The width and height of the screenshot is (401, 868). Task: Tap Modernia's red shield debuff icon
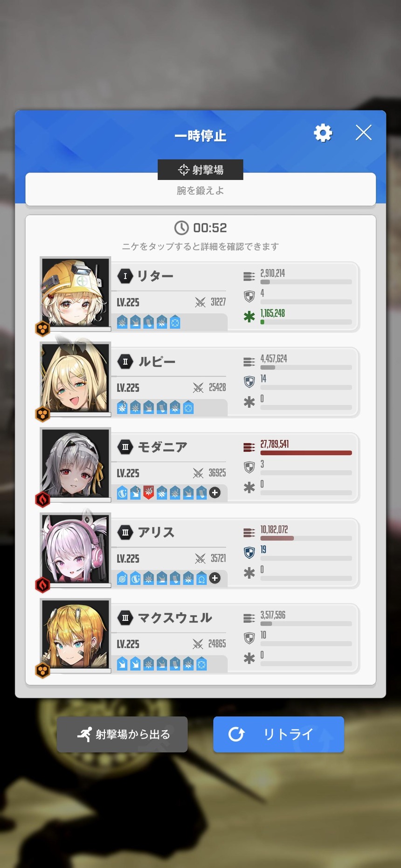click(148, 493)
